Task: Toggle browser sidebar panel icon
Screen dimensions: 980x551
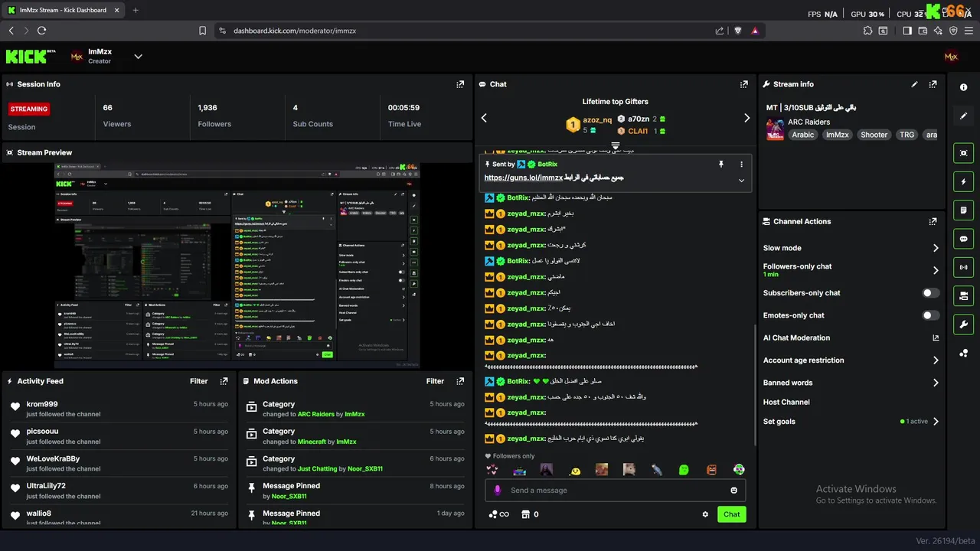Action: [907, 31]
